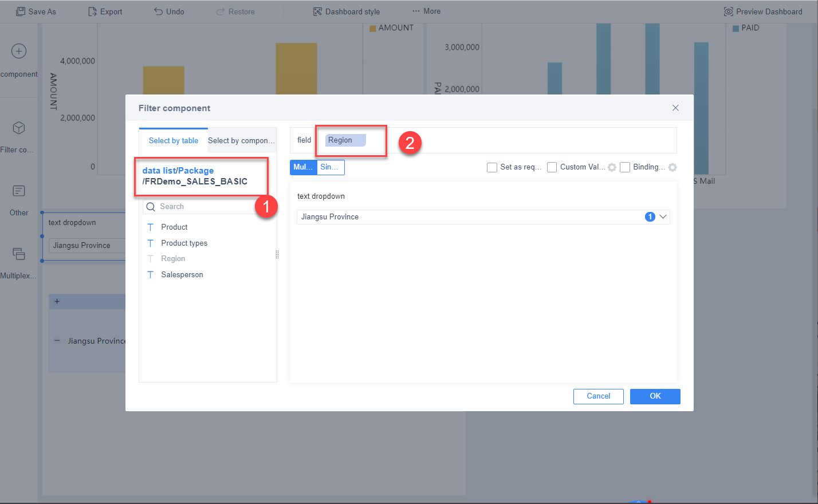This screenshot has width=818, height=504.
Task: Click the AMOUNT legend swatch
Action: [x=373, y=28]
